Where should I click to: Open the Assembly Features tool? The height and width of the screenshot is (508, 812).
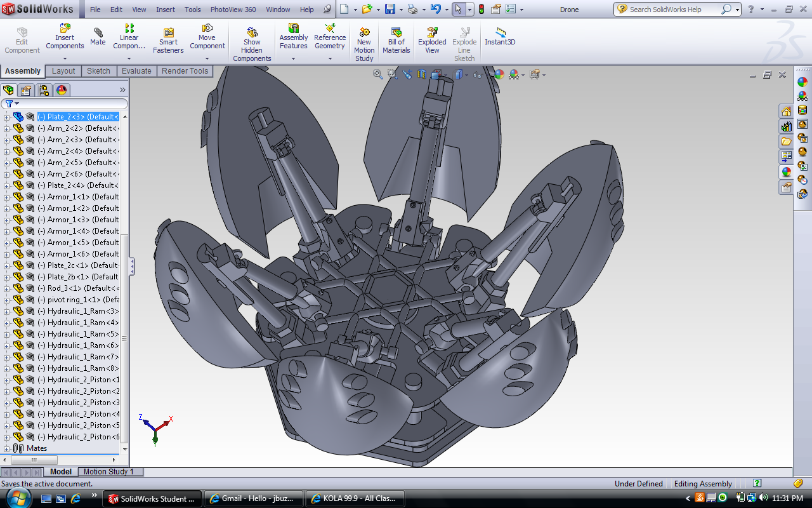pos(294,37)
